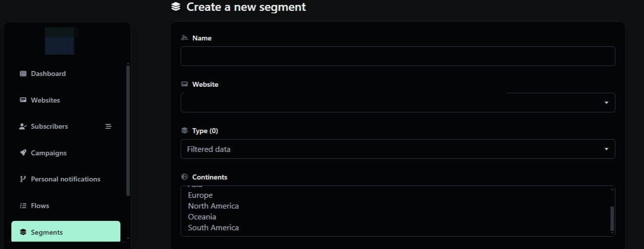Pick South America in Continents list

point(213,228)
